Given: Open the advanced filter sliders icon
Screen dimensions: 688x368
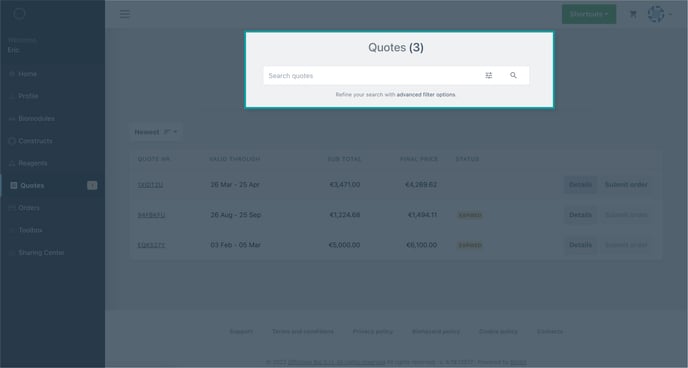Looking at the screenshot, I should coord(488,75).
